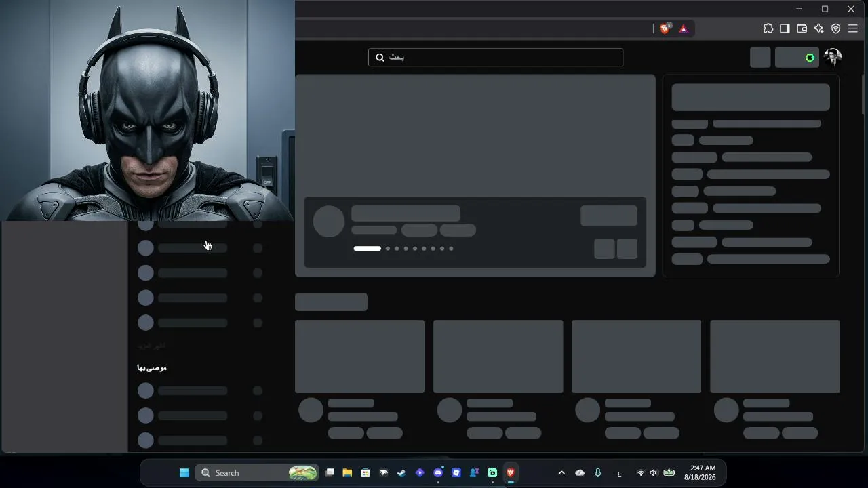The width and height of the screenshot is (868, 488).
Task: Select the موصى بها sidebar heading
Action: 152,368
